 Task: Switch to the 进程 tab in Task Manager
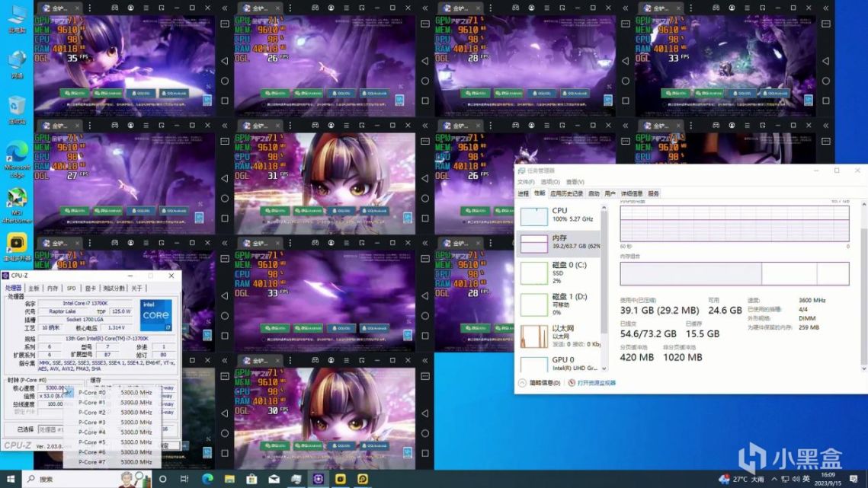pos(523,193)
